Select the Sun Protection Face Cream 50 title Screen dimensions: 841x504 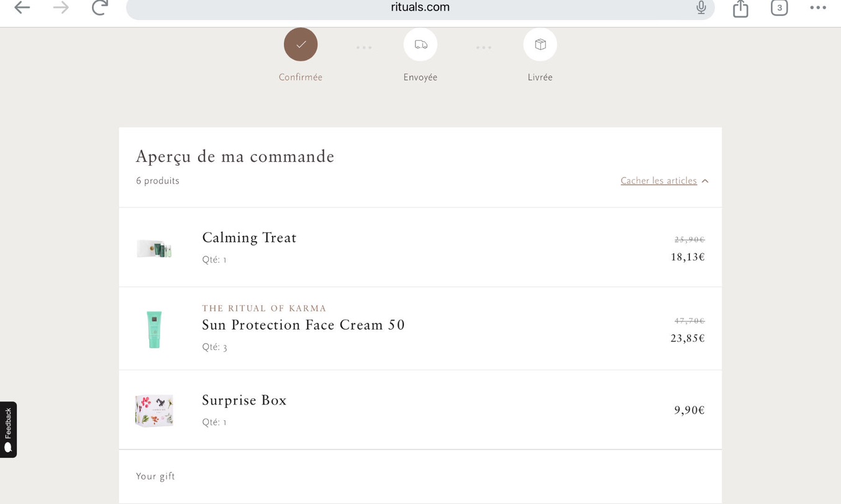point(303,325)
